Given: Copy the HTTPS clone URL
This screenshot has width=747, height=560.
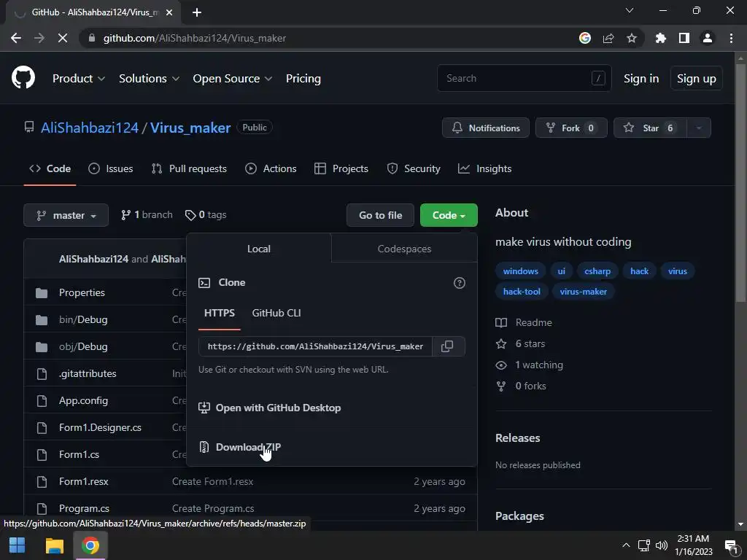Looking at the screenshot, I should click(x=447, y=346).
